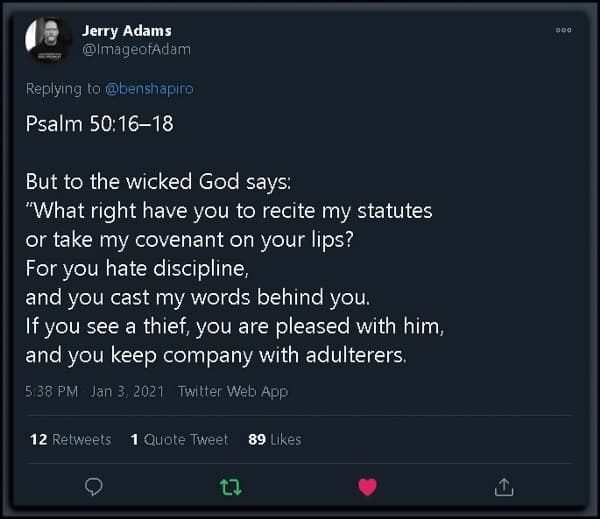The image size is (600, 519).
Task: View the 12 Retweets list
Action: click(x=70, y=439)
